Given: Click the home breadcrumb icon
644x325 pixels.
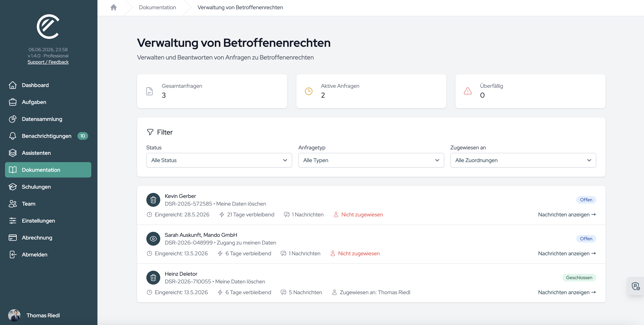Looking at the screenshot, I should pos(113,8).
